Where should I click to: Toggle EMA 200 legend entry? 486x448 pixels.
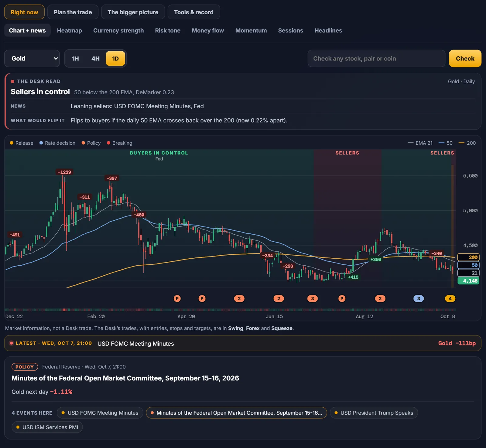(x=467, y=143)
